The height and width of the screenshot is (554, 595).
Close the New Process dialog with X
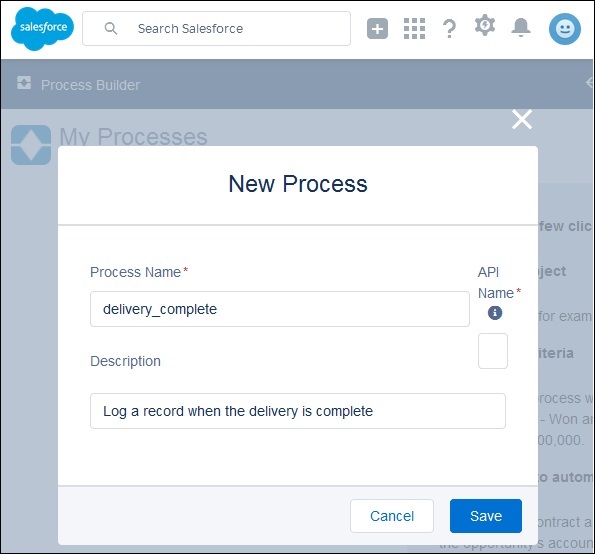(x=522, y=120)
